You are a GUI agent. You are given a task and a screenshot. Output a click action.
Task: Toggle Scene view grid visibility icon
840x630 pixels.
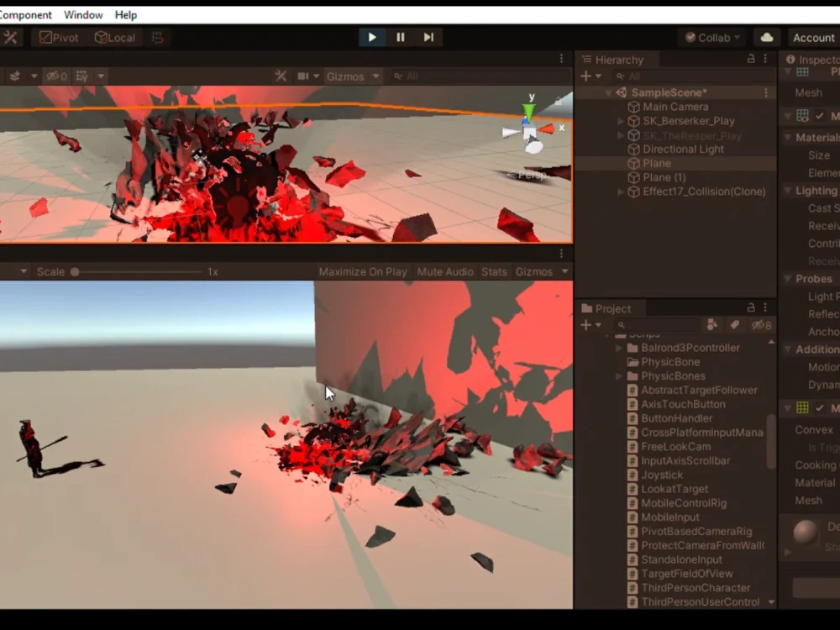[x=82, y=76]
